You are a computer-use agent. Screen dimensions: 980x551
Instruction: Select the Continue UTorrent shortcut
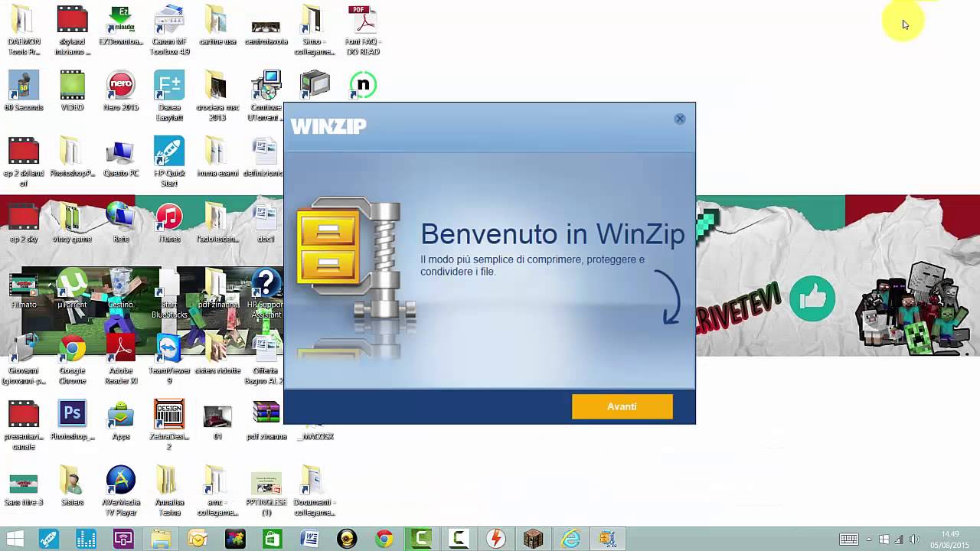[x=266, y=96]
